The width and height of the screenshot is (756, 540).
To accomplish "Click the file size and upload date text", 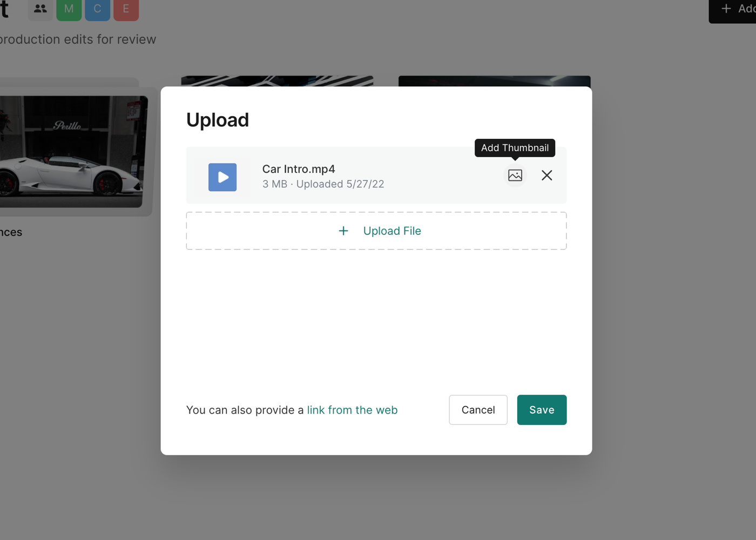I will (x=323, y=184).
